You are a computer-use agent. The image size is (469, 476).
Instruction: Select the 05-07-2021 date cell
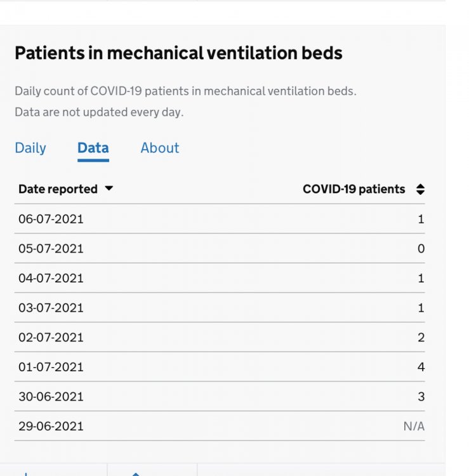pos(51,249)
